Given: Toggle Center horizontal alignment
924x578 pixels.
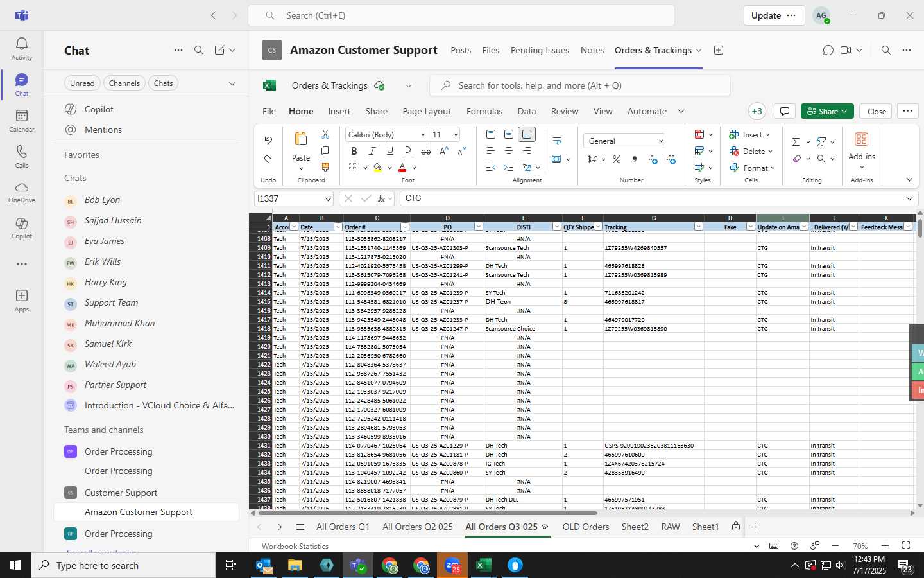Looking at the screenshot, I should pos(509,151).
